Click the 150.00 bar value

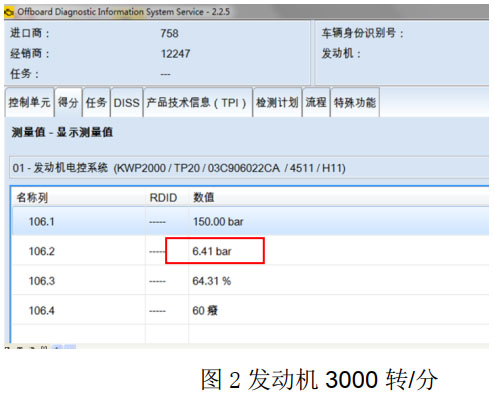218,222
